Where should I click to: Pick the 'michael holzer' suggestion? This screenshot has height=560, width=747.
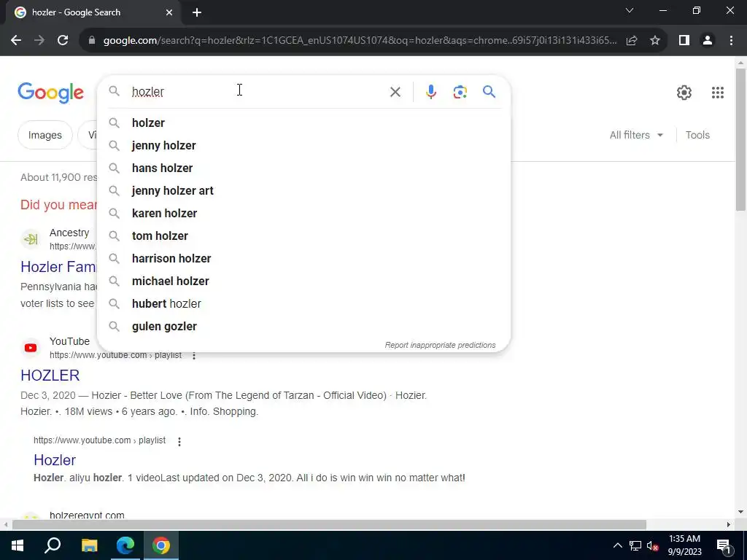[x=303, y=281]
